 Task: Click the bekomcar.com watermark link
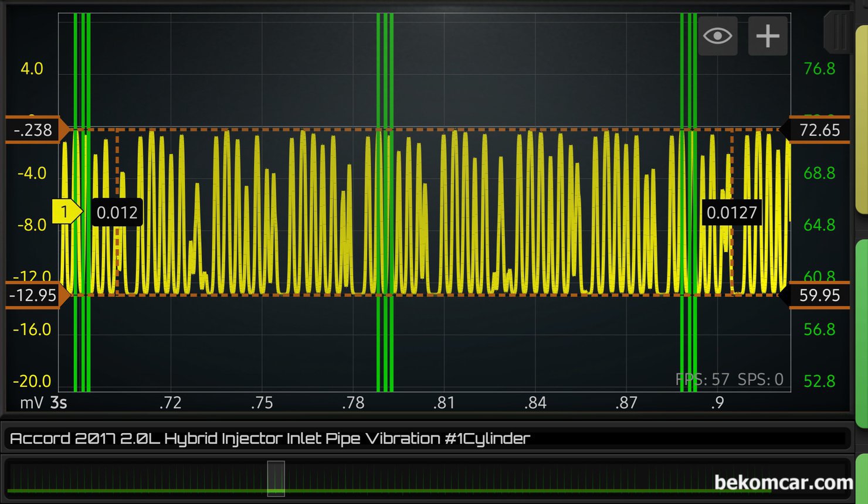coord(783,482)
